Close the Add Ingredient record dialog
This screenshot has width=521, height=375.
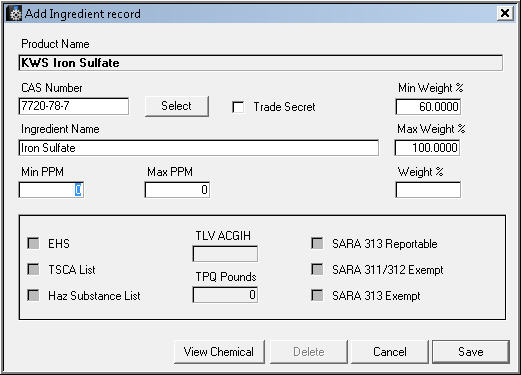point(505,13)
